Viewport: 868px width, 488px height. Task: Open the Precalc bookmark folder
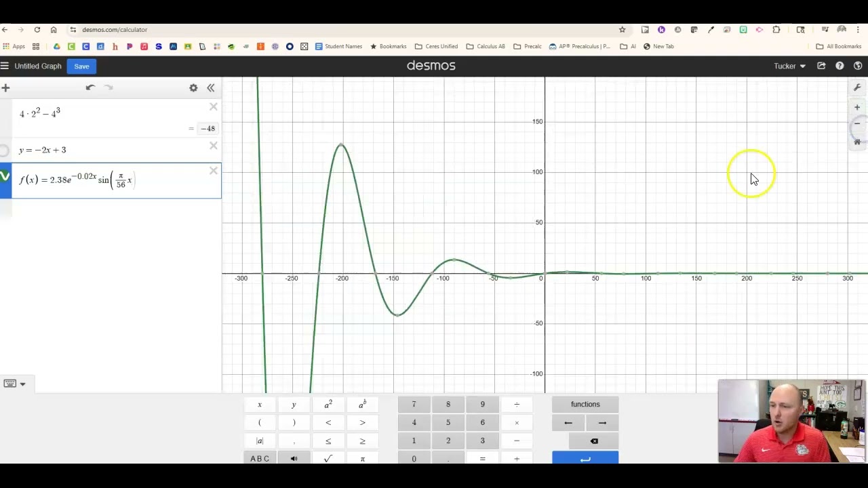528,46
